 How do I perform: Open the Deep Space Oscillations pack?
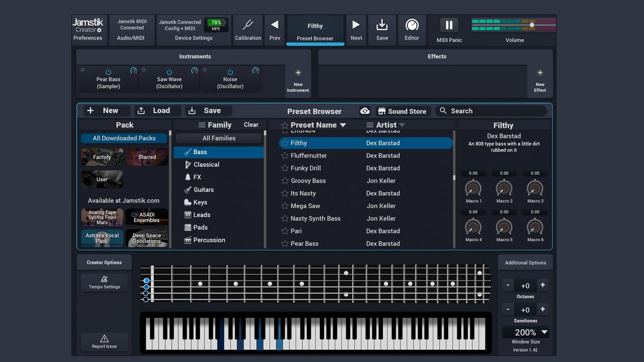coord(147,238)
